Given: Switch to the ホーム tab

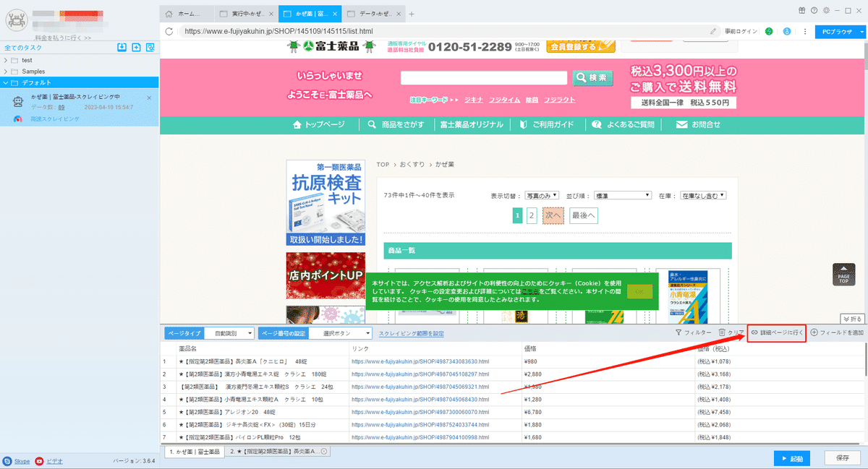Looking at the screenshot, I should tap(187, 14).
